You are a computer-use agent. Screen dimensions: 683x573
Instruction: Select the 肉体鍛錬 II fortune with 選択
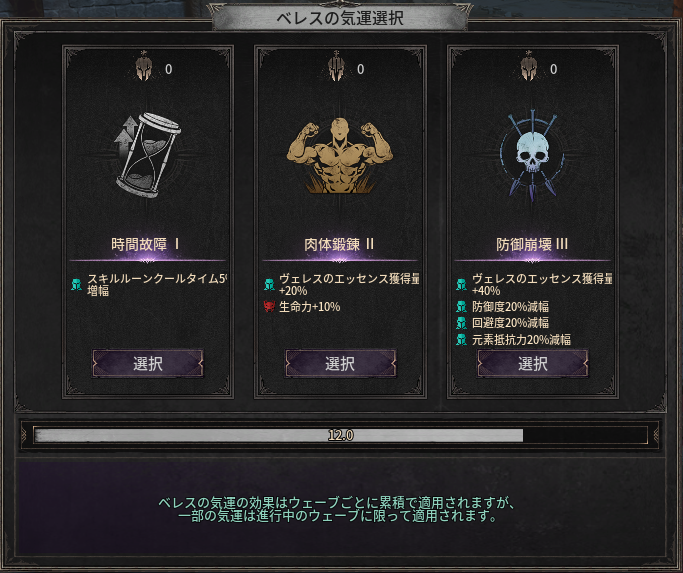pyautogui.click(x=340, y=363)
